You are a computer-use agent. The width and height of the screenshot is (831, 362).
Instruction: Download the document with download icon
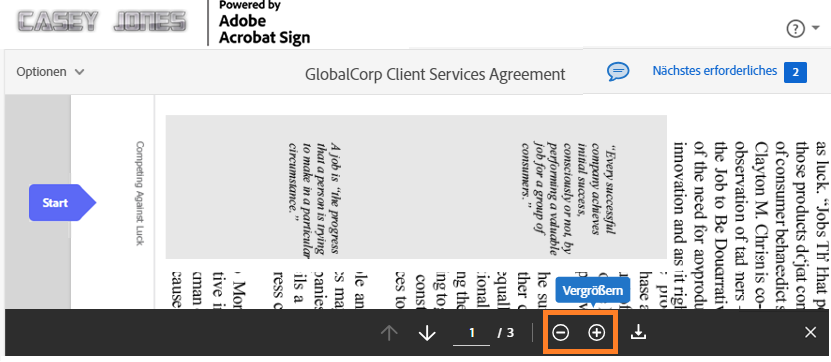639,332
